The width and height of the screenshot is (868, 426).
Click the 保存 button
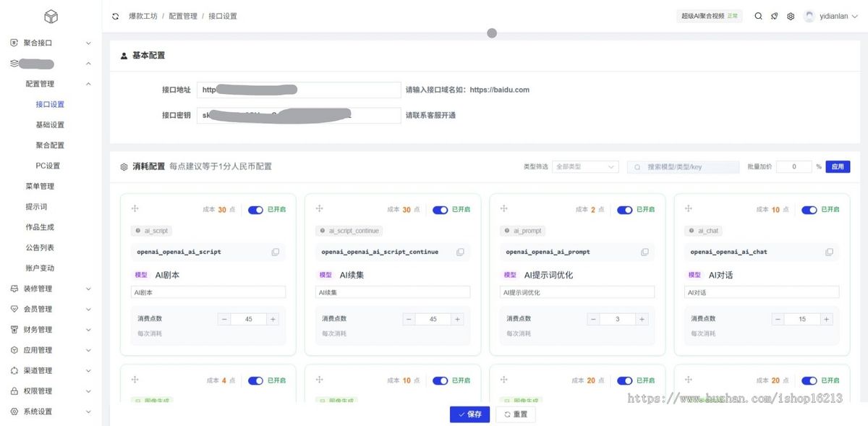(469, 414)
